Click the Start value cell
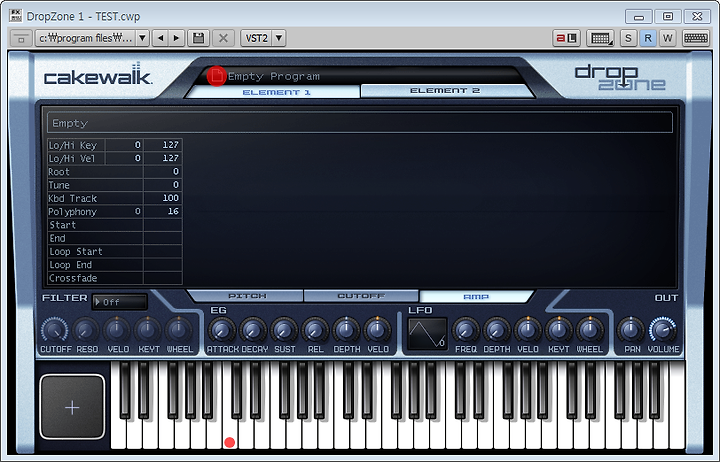Image resolution: width=720 pixels, height=462 pixels. pyautogui.click(x=163, y=225)
